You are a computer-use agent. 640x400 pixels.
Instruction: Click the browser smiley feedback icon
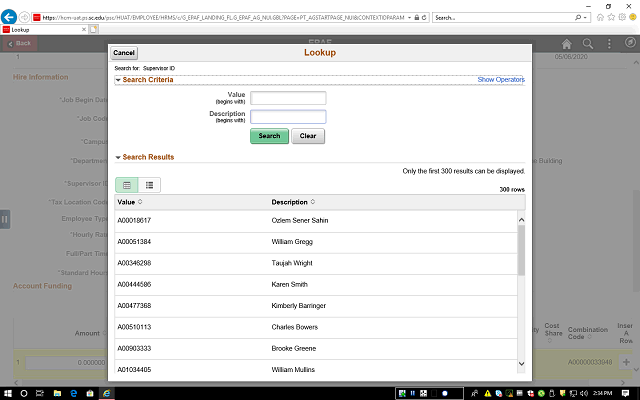click(x=633, y=17)
